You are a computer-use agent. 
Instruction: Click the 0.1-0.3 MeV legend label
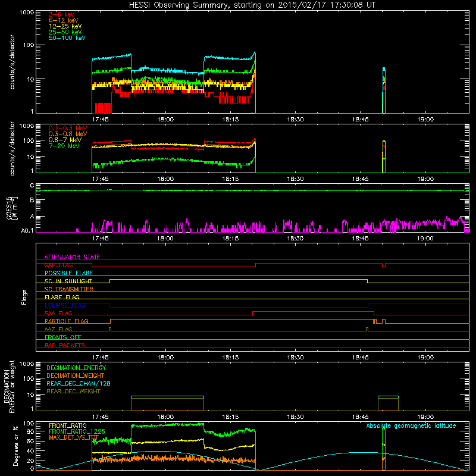click(x=68, y=128)
